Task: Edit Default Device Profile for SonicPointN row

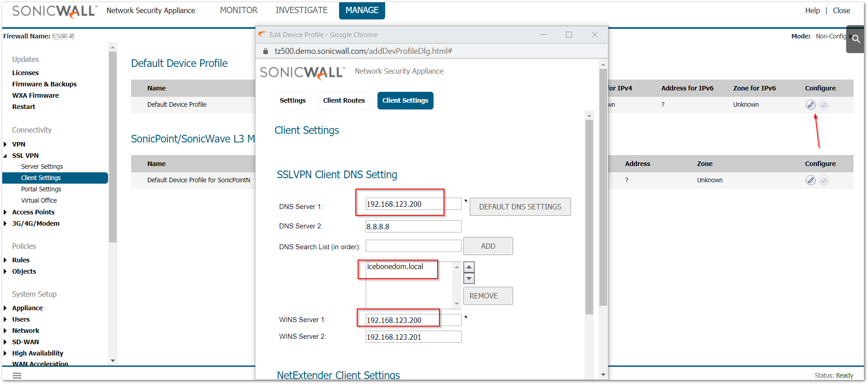Action: point(811,180)
